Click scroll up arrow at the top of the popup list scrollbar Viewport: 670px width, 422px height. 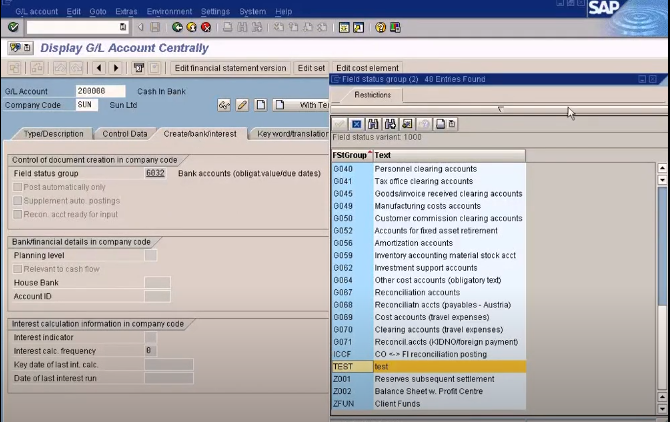click(662, 168)
